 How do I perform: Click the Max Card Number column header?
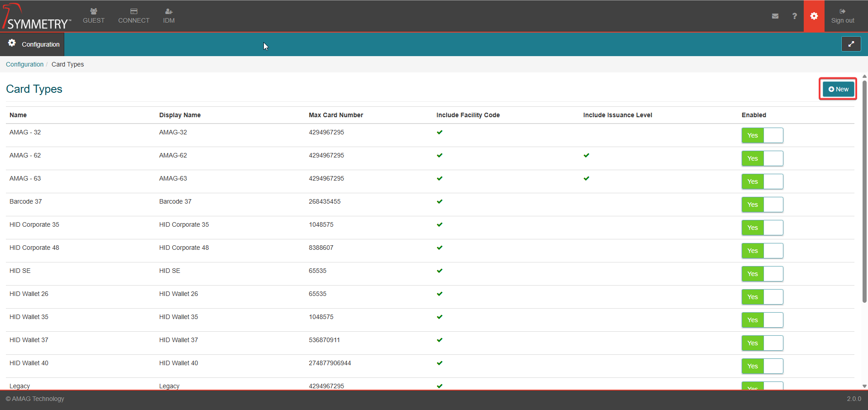tap(336, 115)
